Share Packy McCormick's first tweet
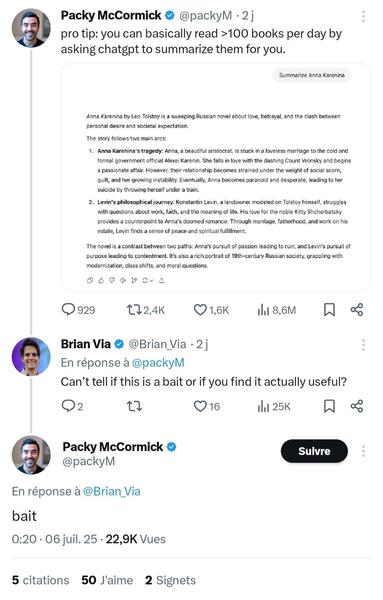 point(357,310)
